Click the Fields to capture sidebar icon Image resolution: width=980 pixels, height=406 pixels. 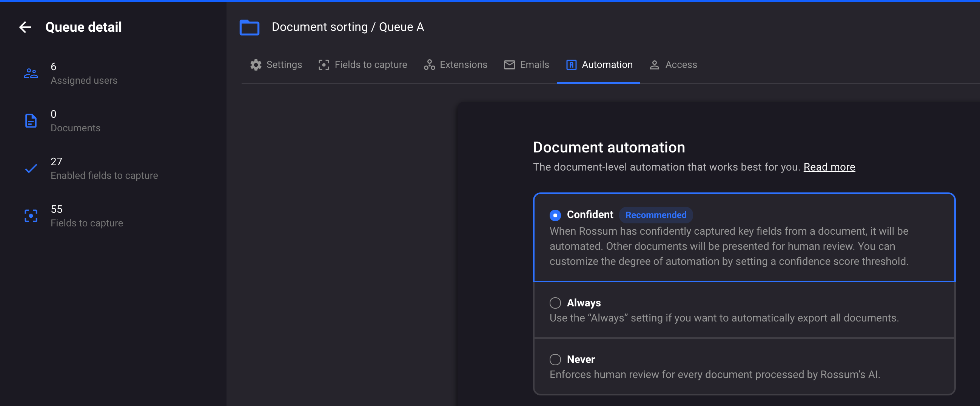pyautogui.click(x=31, y=216)
